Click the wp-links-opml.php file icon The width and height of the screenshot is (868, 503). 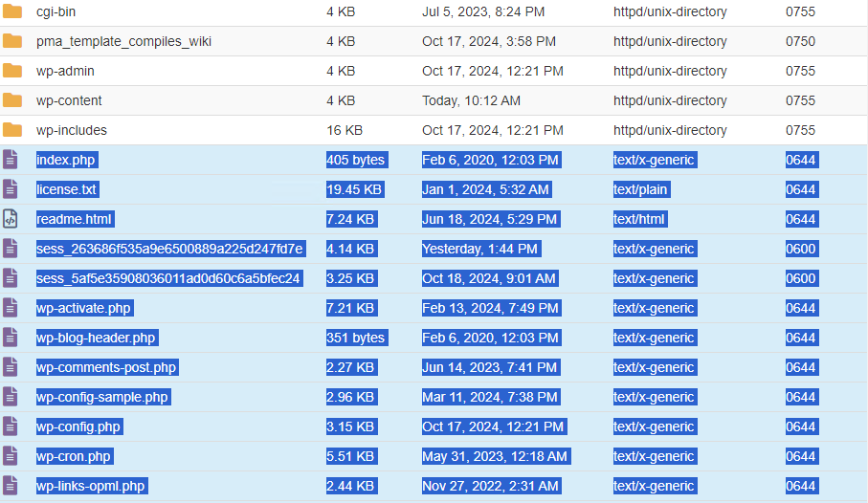[x=10, y=486]
